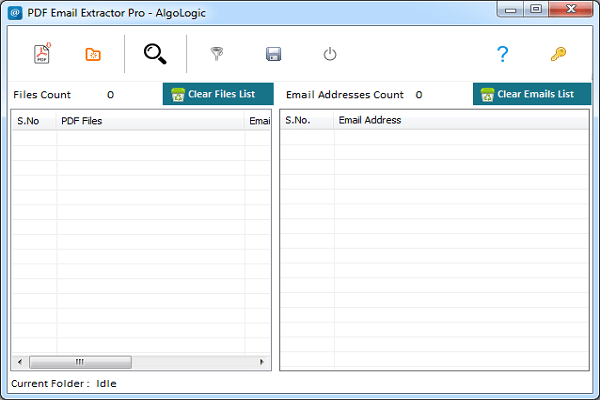Viewport: 600px width, 400px height.
Task: Close the PDF Email Extractor window
Action: (571, 9)
